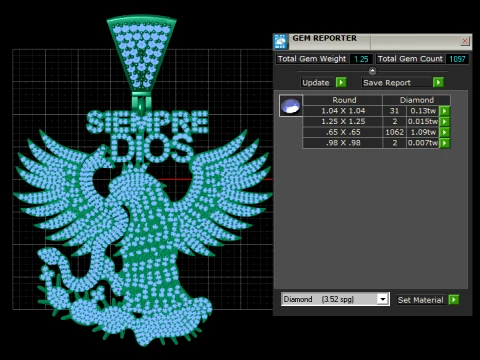
Task: Click the 0.007tw weight cell
Action: [423, 143]
